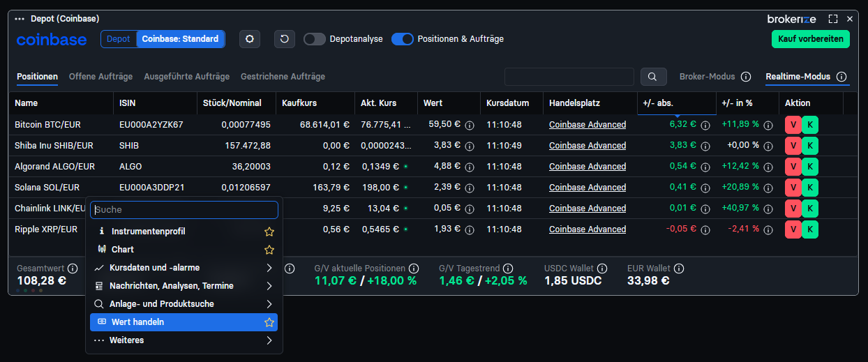Image resolution: width=868 pixels, height=362 pixels.
Task: Click the Suche field in context menu
Action: click(x=184, y=209)
